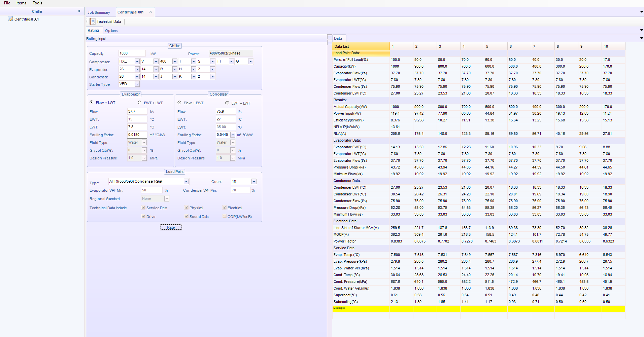Collapse the Chiller panel with its chevron icon

79,11
